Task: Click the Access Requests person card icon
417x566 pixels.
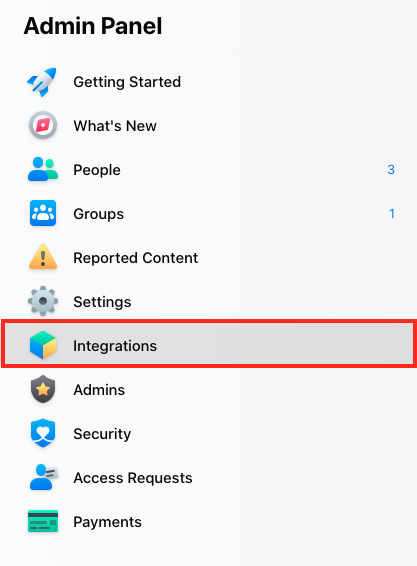Action: pos(43,477)
